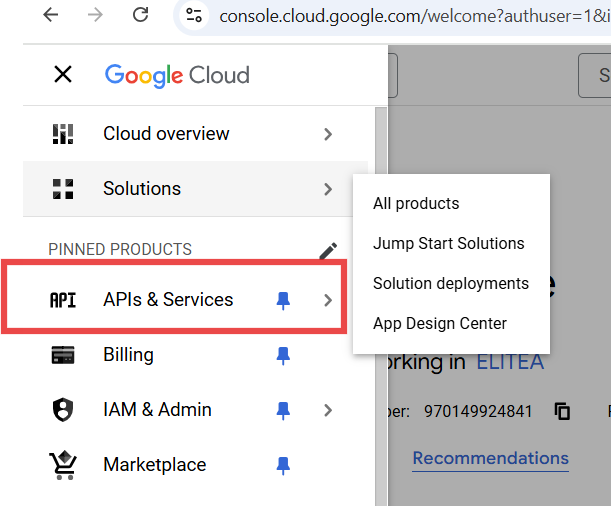
Task: Open the Solutions menu entry
Action: click(x=195, y=189)
